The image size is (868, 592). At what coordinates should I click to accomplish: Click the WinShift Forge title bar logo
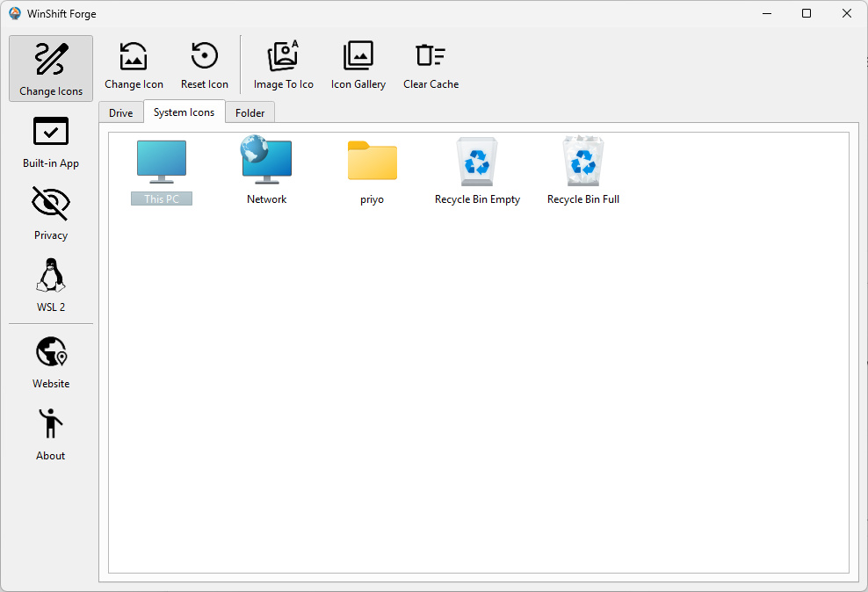pyautogui.click(x=15, y=13)
